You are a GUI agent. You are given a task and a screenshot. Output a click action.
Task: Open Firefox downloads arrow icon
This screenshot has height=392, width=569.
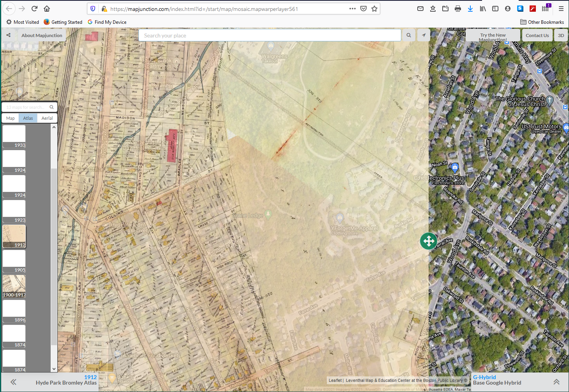470,9
